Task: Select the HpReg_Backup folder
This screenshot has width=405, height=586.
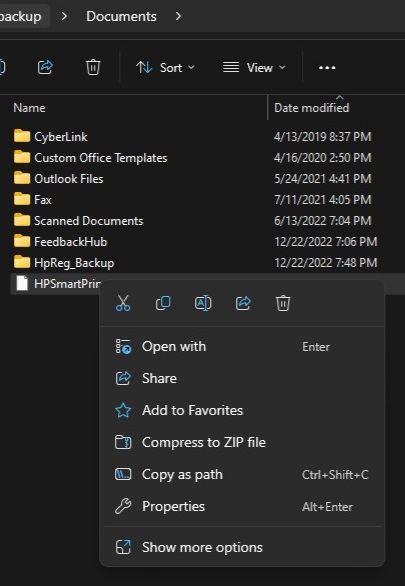Action: pos(64,263)
